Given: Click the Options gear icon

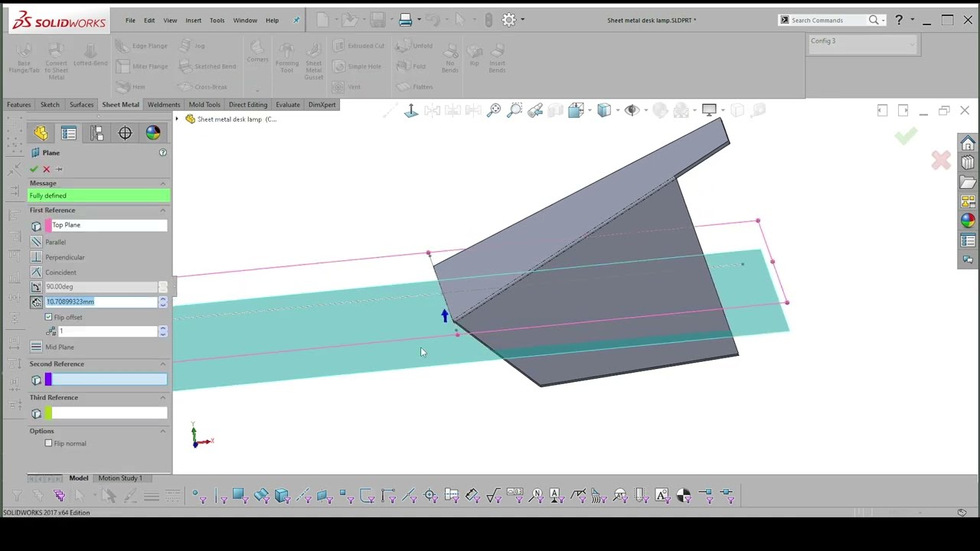Looking at the screenshot, I should tap(508, 20).
